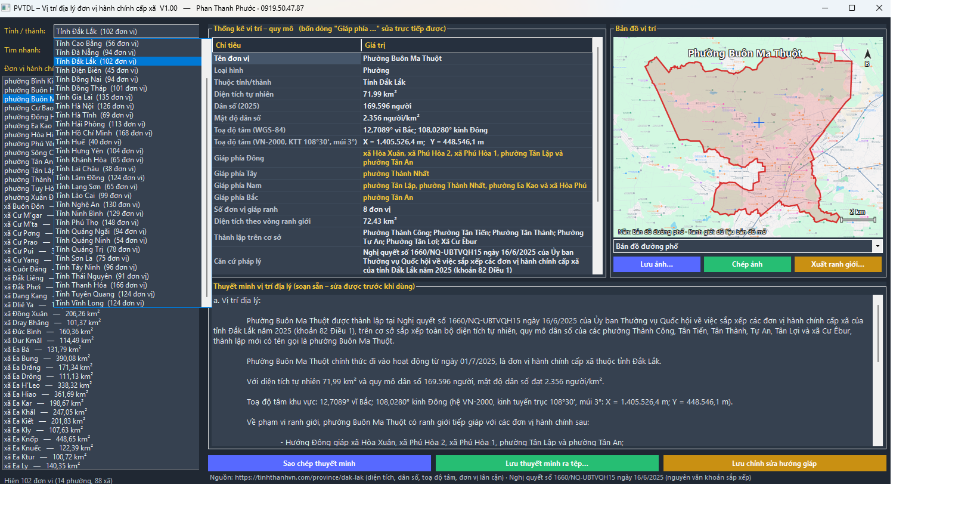Click the Căn cứ pháp lý row

pos(402,261)
